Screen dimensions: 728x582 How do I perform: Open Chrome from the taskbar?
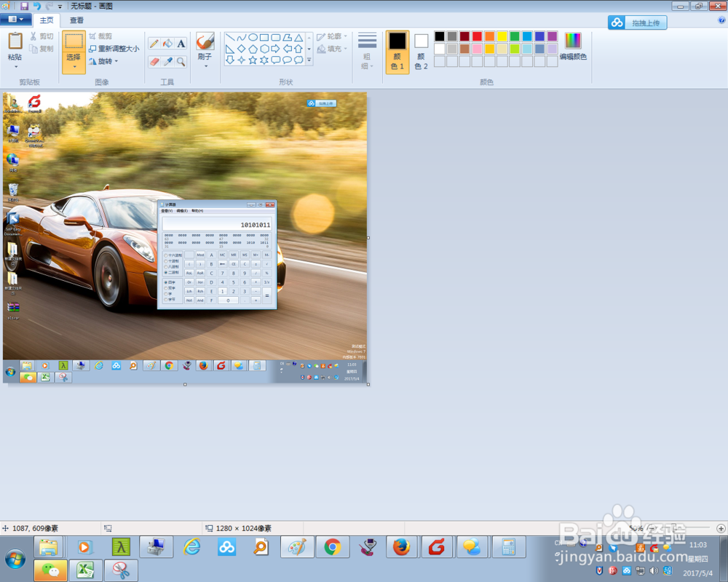click(x=333, y=547)
